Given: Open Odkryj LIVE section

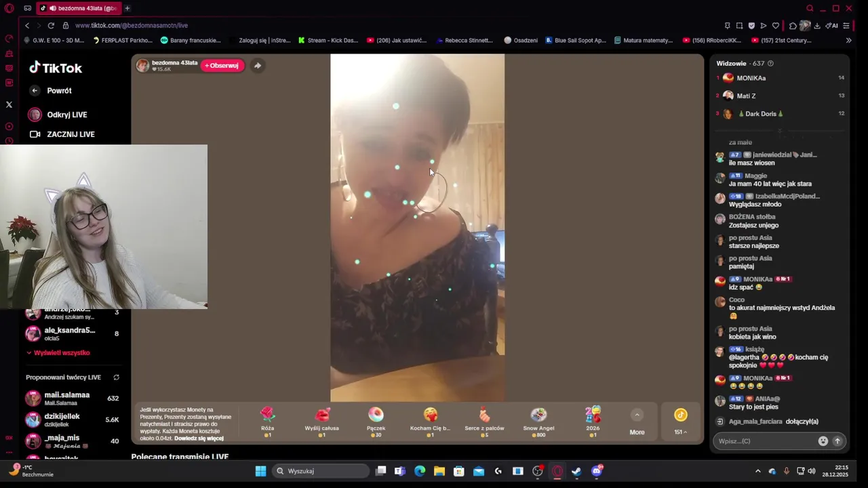Looking at the screenshot, I should 58,115.
